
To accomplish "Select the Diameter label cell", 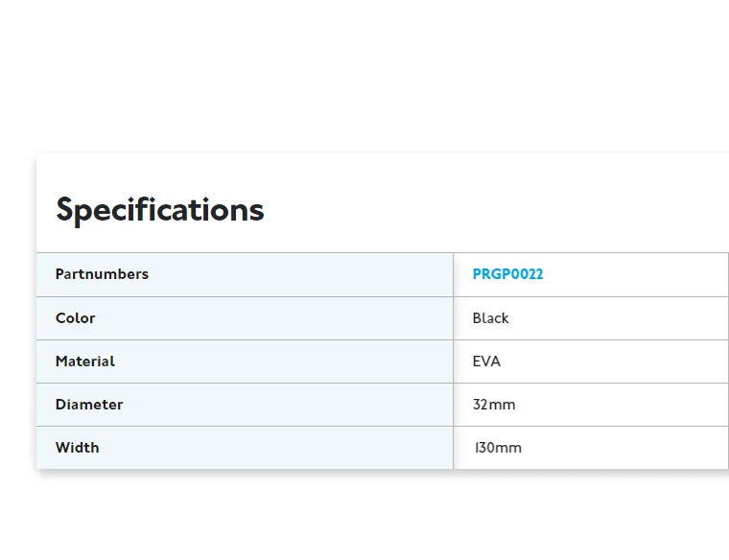I will [245, 405].
